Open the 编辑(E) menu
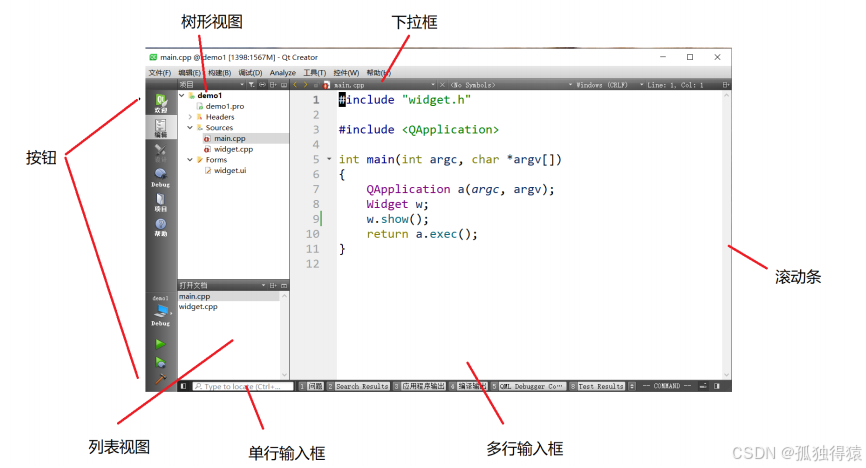Screen dimensions: 866x468 click(189, 72)
